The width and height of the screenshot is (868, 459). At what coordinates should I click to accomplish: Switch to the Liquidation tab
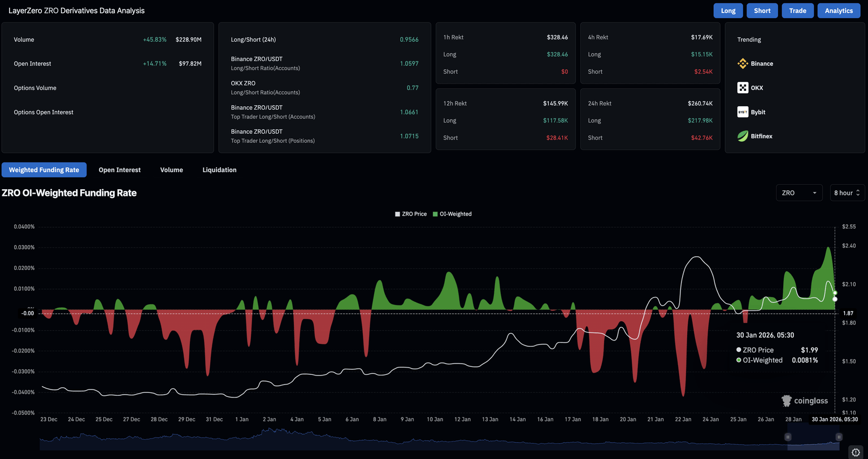click(x=219, y=170)
